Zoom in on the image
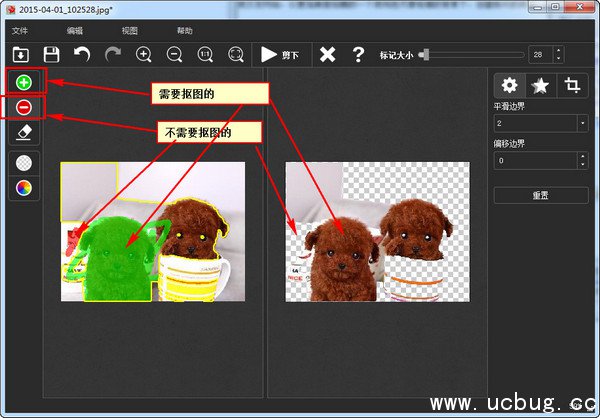The height and width of the screenshot is (418, 600). pyautogui.click(x=144, y=54)
